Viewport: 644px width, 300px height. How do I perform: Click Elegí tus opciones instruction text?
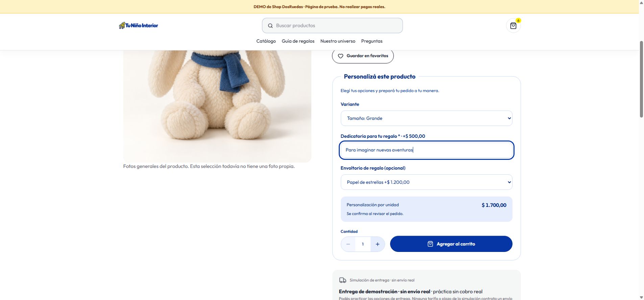click(390, 91)
